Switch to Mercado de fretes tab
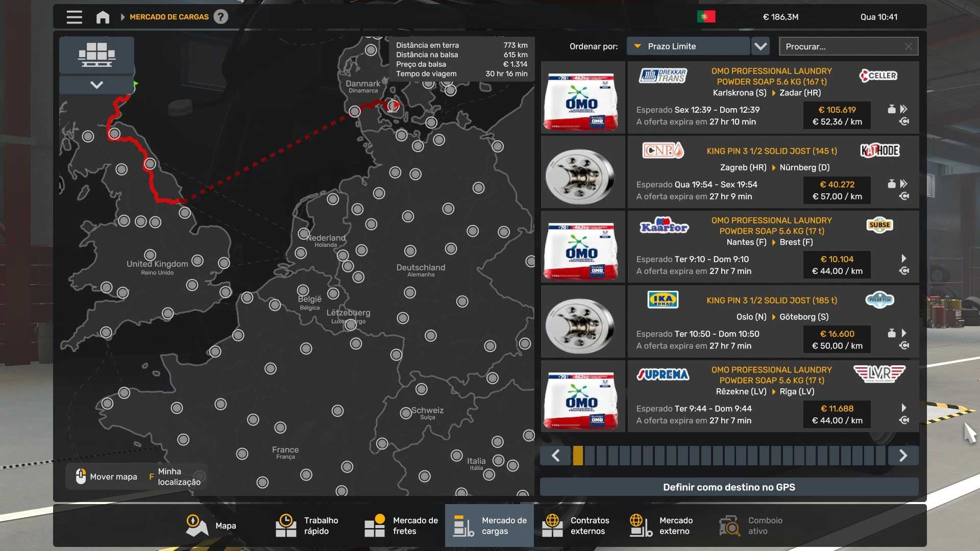The width and height of the screenshot is (980, 551). [x=402, y=525]
